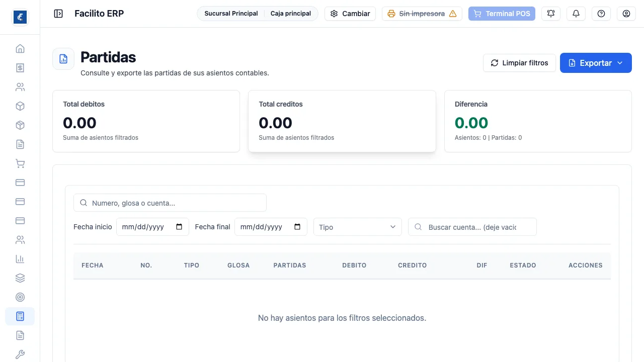644x362 pixels.
Task: Go to the home icon in sidebar
Action: (x=20, y=49)
